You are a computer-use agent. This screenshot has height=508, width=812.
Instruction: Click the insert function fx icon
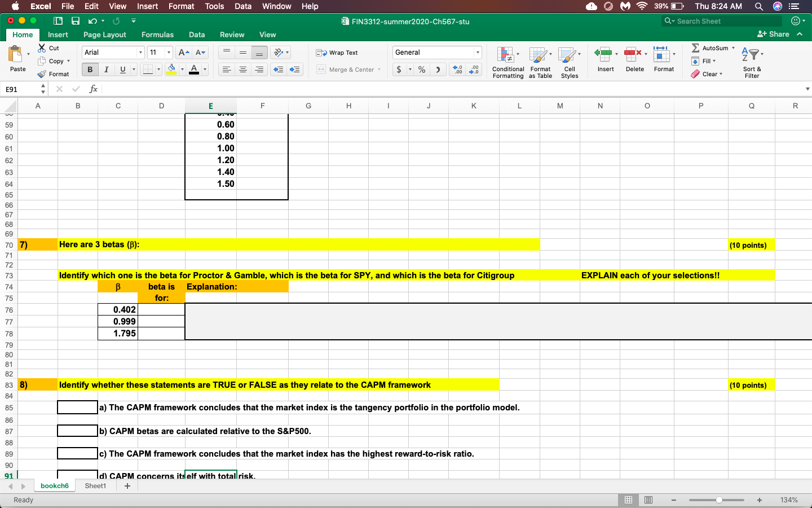(94, 89)
